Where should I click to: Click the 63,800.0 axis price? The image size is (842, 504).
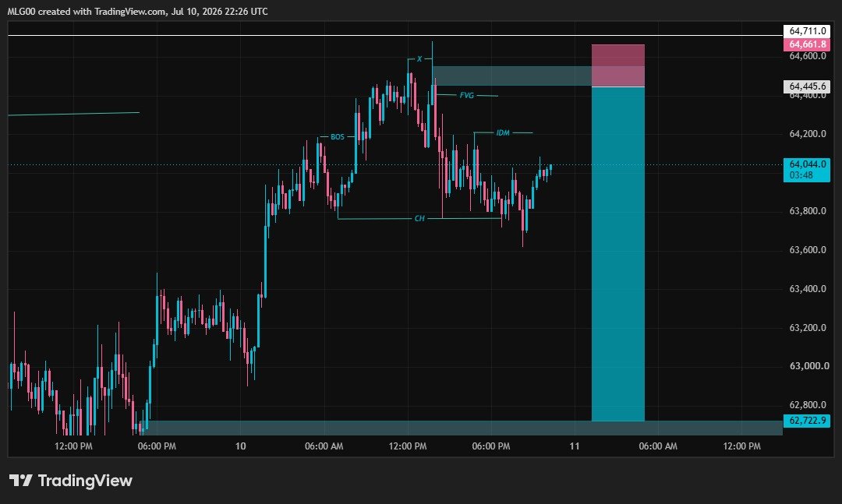click(807, 211)
